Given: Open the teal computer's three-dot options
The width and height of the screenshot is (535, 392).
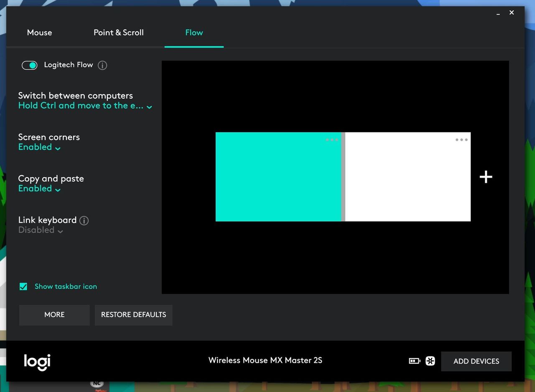Looking at the screenshot, I should pos(332,140).
